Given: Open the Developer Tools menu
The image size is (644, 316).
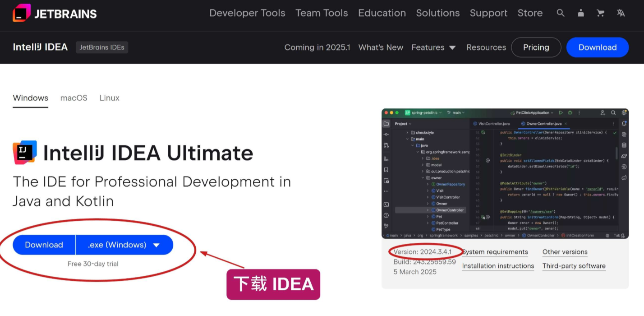Looking at the screenshot, I should coord(247,13).
